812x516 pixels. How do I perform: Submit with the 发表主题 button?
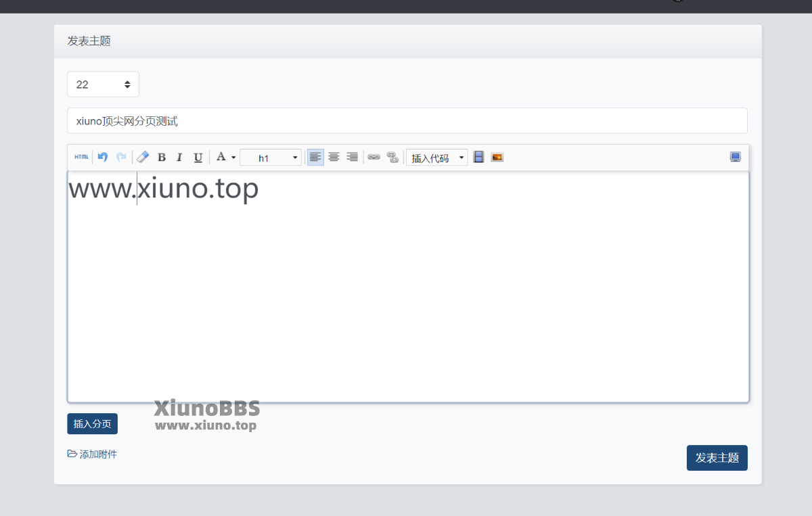point(717,458)
